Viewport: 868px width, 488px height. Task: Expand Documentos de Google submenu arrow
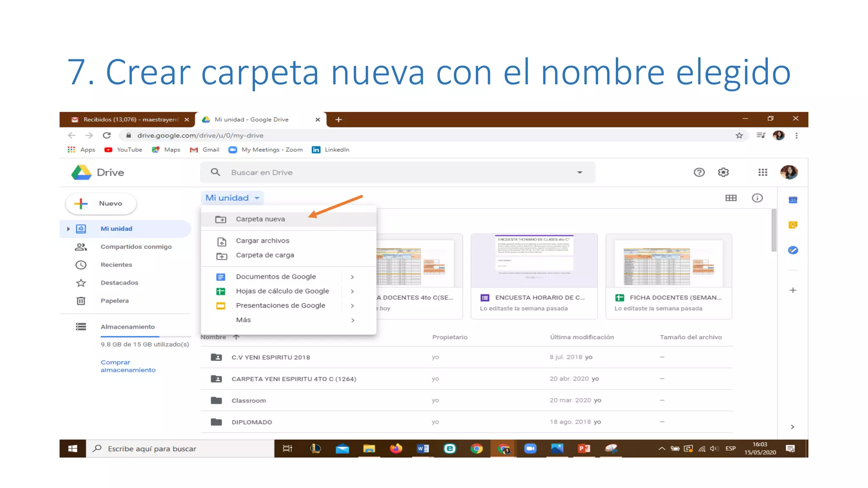point(352,277)
